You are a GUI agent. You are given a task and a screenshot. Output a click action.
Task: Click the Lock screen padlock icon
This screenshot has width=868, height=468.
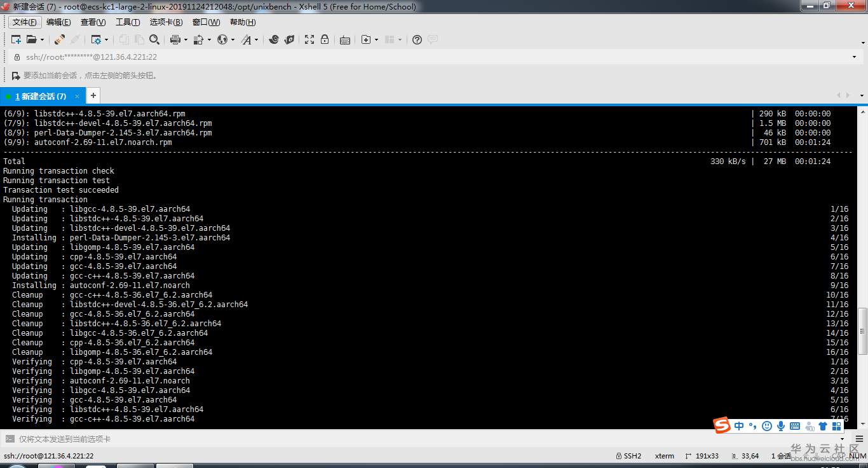tap(325, 39)
